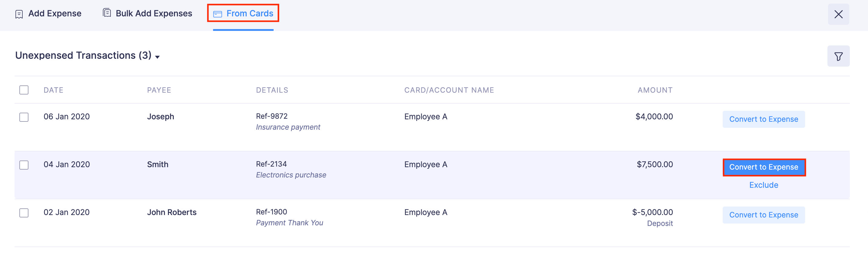Sort by the AMOUNT column header
This screenshot has width=868, height=255.
point(655,90)
